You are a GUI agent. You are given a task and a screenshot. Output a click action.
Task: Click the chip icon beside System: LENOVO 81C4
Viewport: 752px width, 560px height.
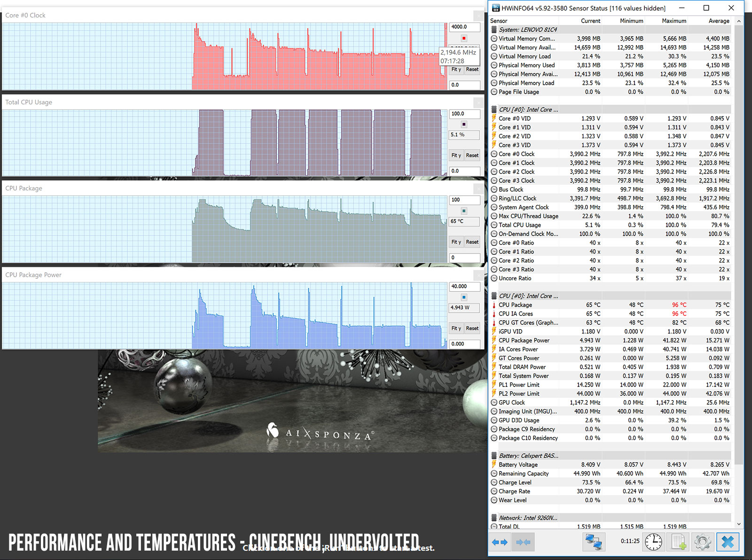tap(494, 30)
